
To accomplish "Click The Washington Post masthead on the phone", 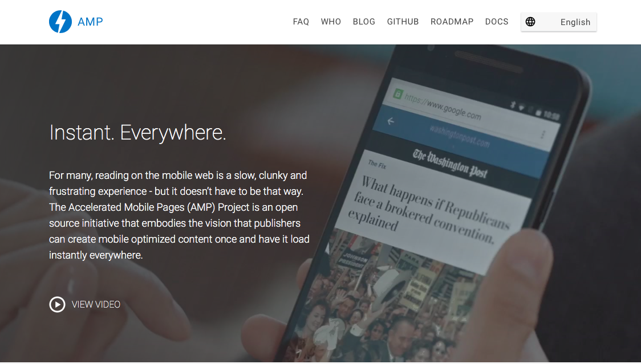I will (450, 163).
